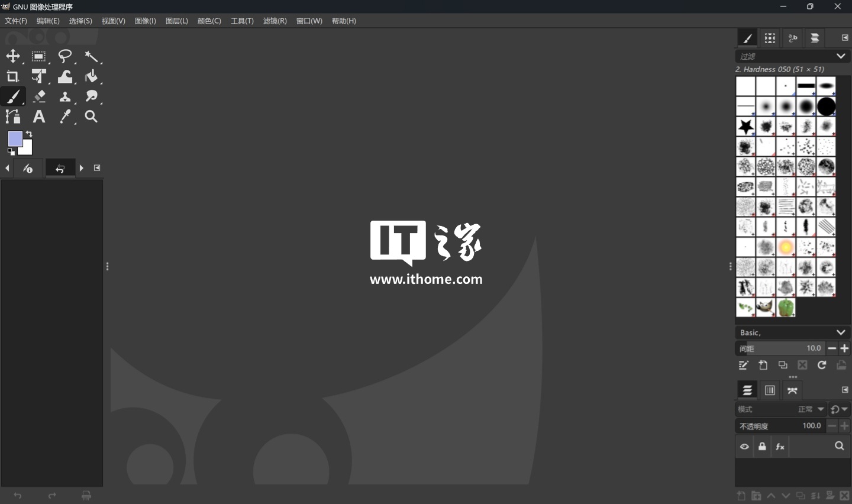Switch to the Channels tab
Screen dimensions: 852x504
pyautogui.click(x=770, y=390)
